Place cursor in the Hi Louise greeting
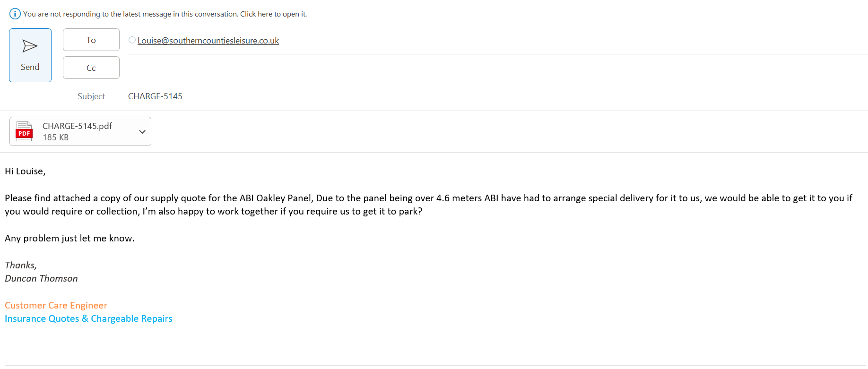The height and width of the screenshot is (369, 868). coord(25,172)
